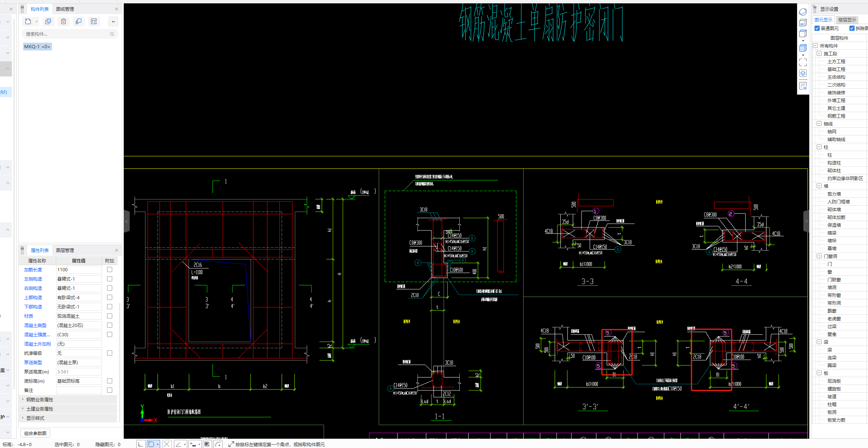The width and height of the screenshot is (868, 448).
Task: Click the 上部构造 value 有卧梁式-4
Action: click(x=79, y=298)
